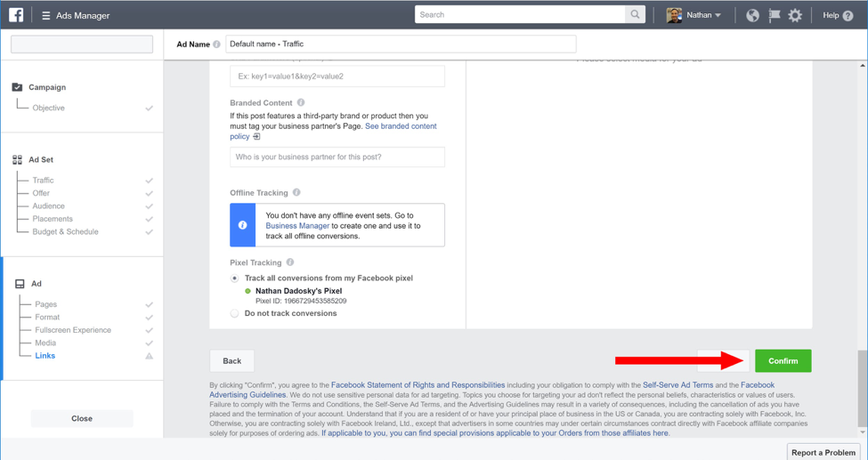This screenshot has height=460, width=868.
Task: Click the scrollbar up arrow
Action: click(863, 66)
